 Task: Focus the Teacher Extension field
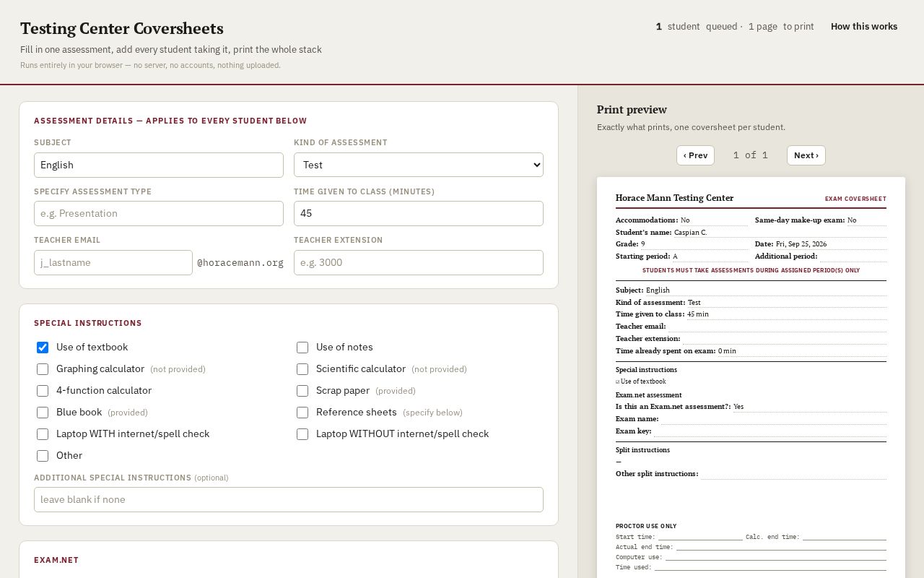419,262
